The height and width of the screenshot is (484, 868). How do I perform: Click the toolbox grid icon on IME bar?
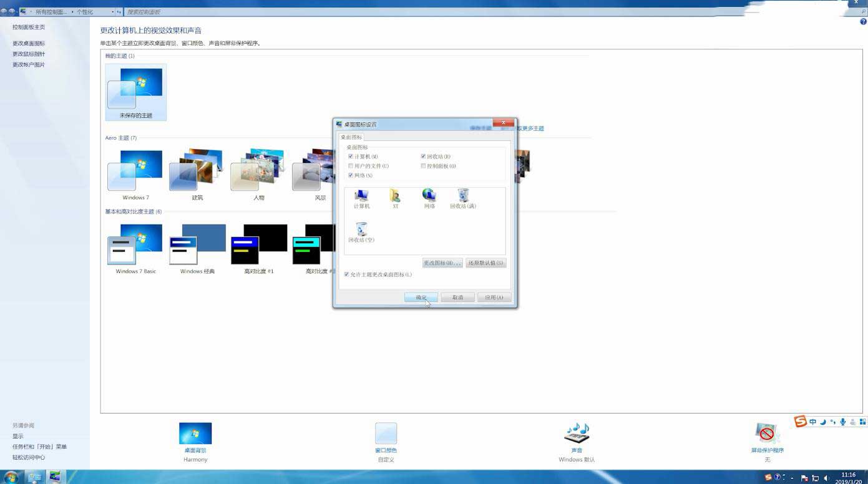point(862,422)
